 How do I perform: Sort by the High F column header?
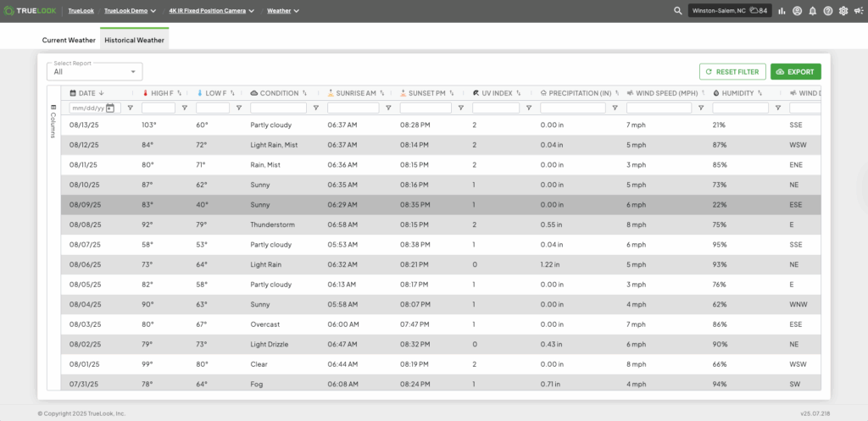pos(162,93)
